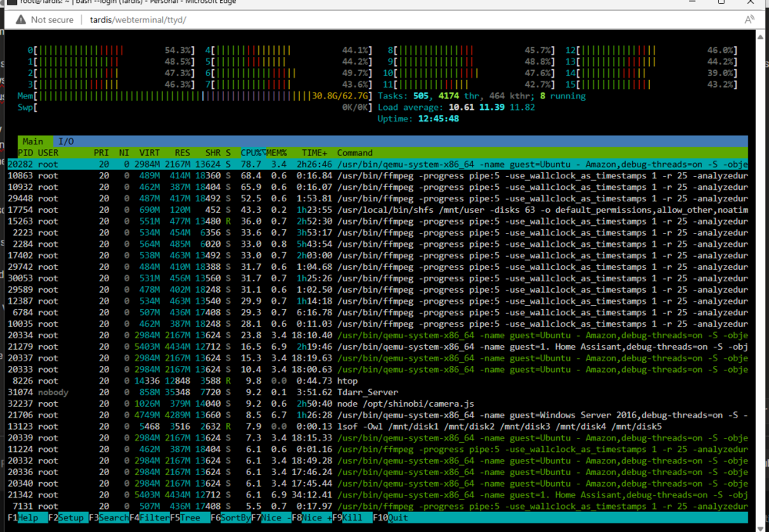Select lsof -Owl process row PID 13123

(x=378, y=427)
